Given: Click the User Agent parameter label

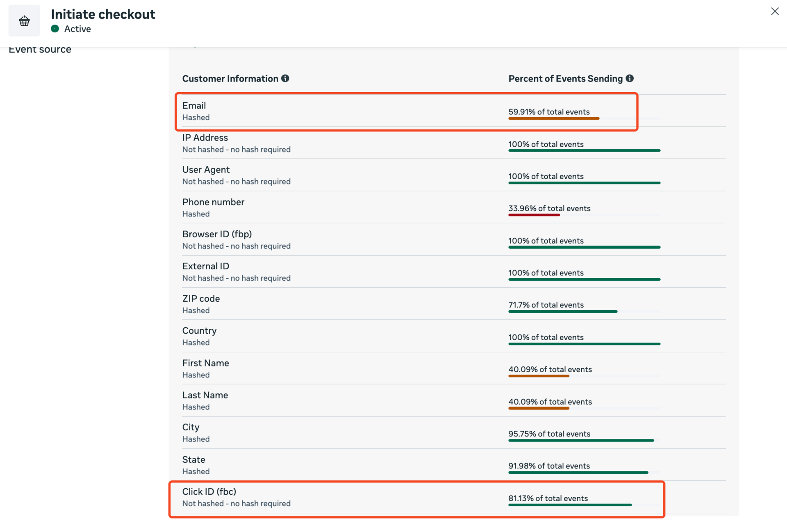Looking at the screenshot, I should (x=206, y=170).
